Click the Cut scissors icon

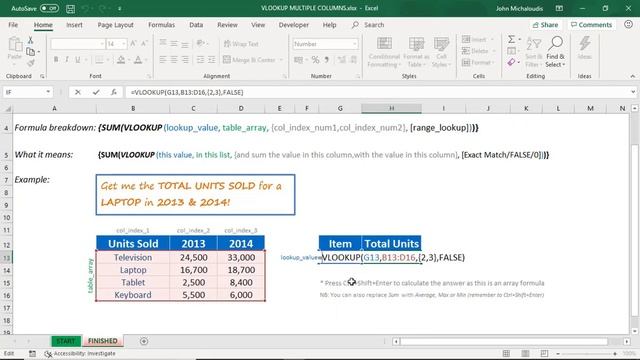click(30, 40)
